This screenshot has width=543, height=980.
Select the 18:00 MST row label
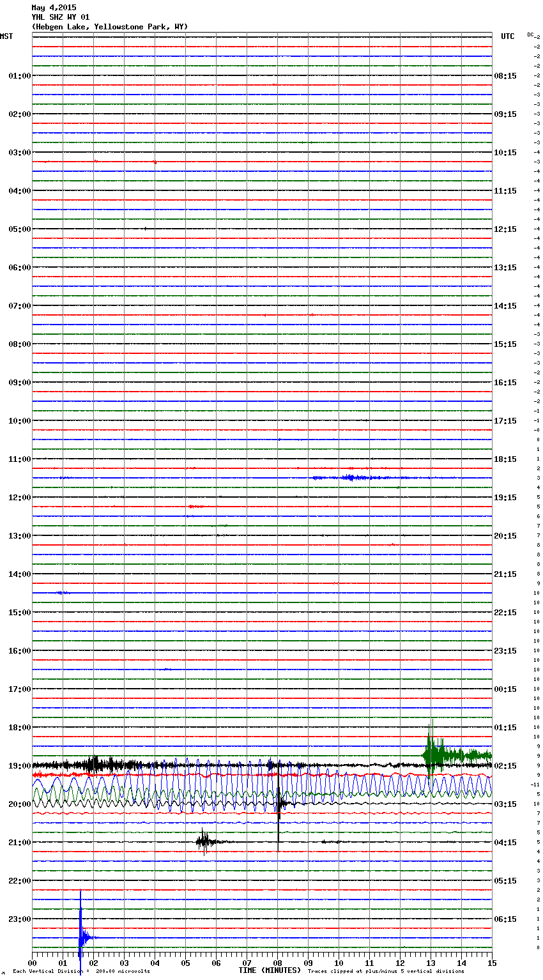(20, 728)
